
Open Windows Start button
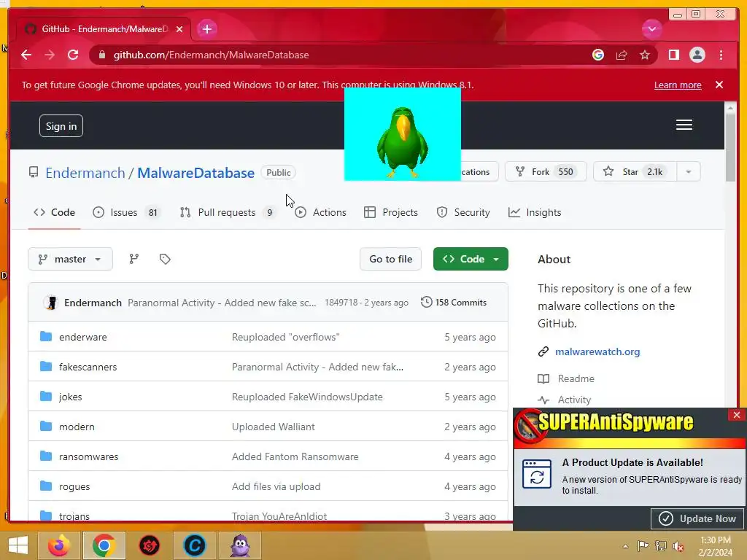[18, 545]
